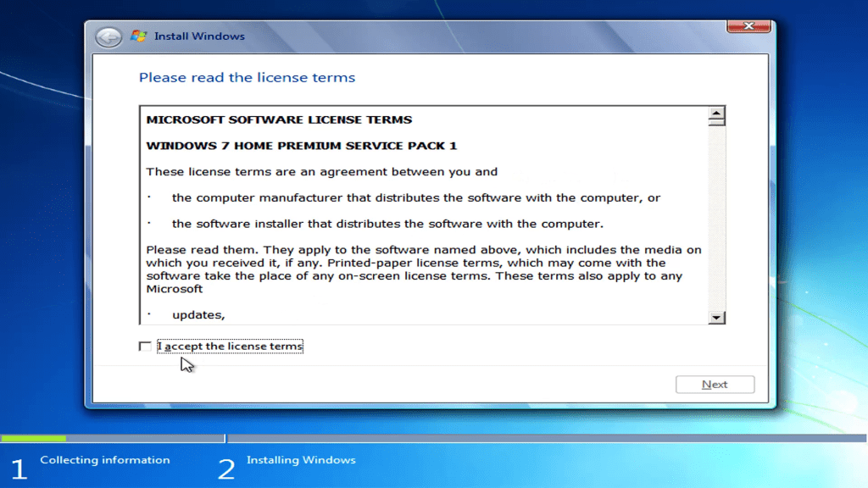Click the back arrow in Install Windows
The width and height of the screenshot is (868, 488).
tap(108, 37)
